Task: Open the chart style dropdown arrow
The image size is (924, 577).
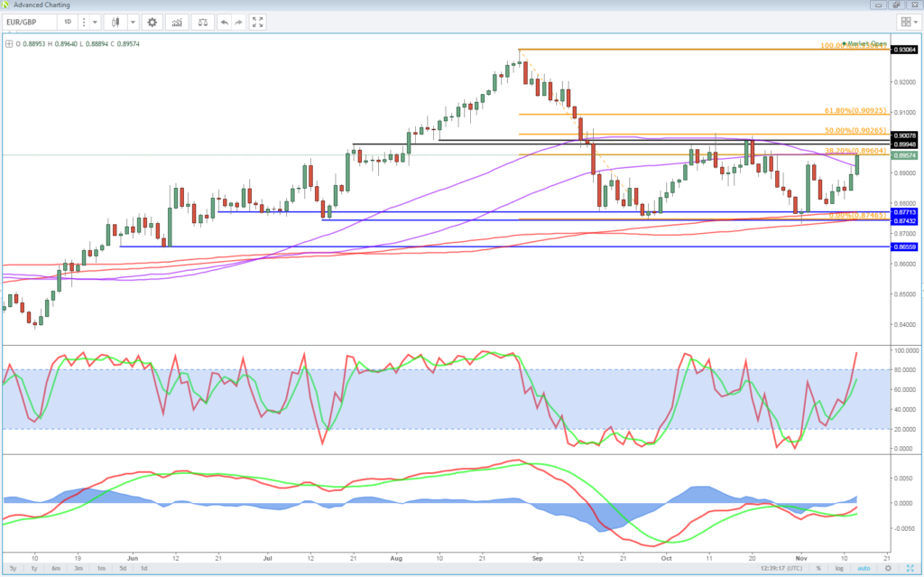Action: click(x=134, y=22)
